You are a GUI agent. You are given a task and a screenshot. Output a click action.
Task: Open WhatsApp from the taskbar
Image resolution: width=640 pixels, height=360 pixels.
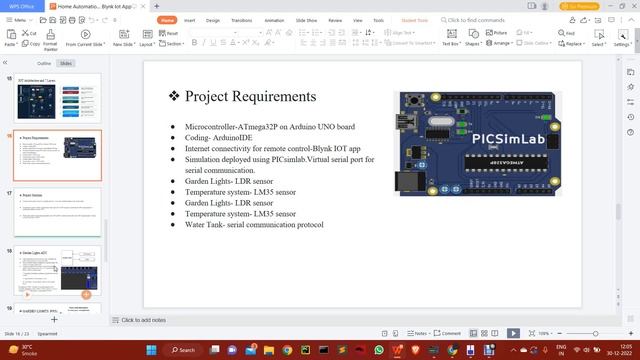click(x=379, y=350)
